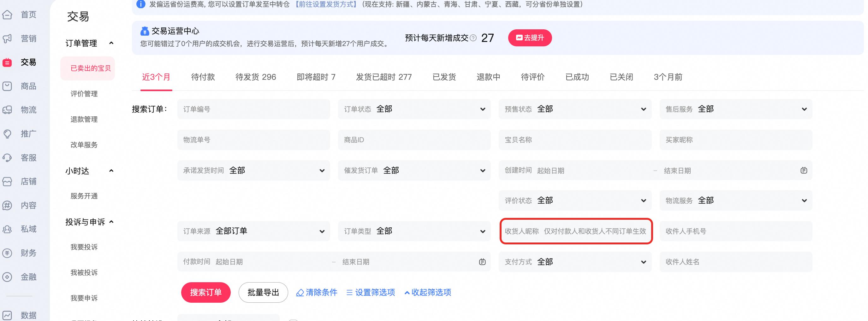Open the 推广 lightbulb icon
The image size is (868, 321).
tap(7, 134)
